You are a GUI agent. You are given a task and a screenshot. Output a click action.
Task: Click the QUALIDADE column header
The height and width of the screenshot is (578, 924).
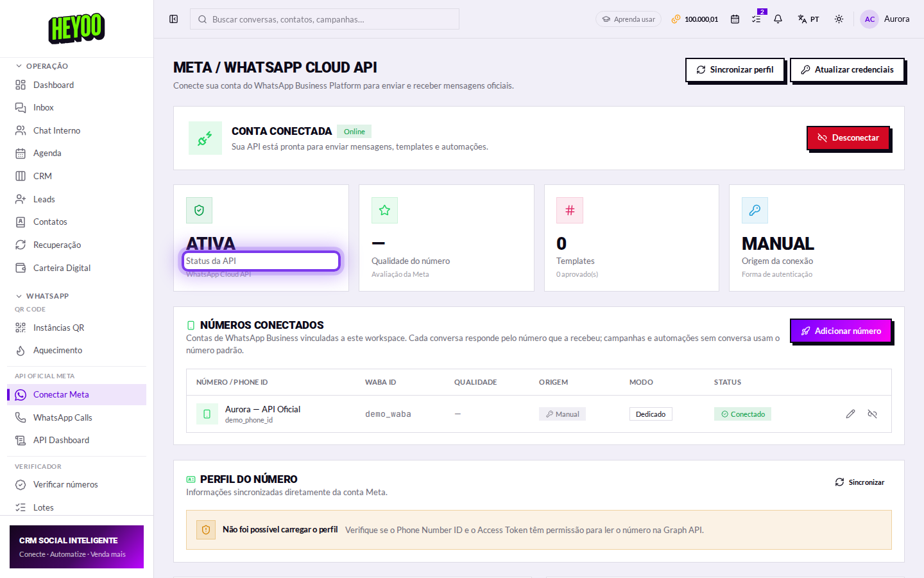click(x=475, y=382)
